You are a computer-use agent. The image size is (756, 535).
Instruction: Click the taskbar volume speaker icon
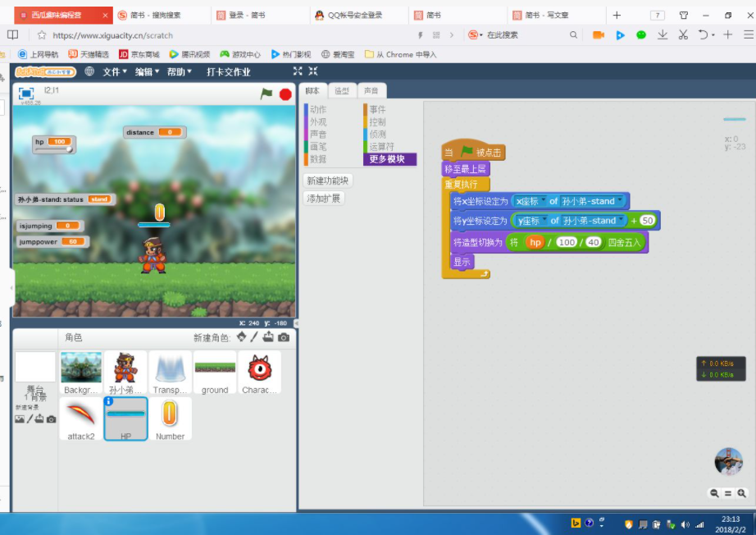click(x=685, y=524)
